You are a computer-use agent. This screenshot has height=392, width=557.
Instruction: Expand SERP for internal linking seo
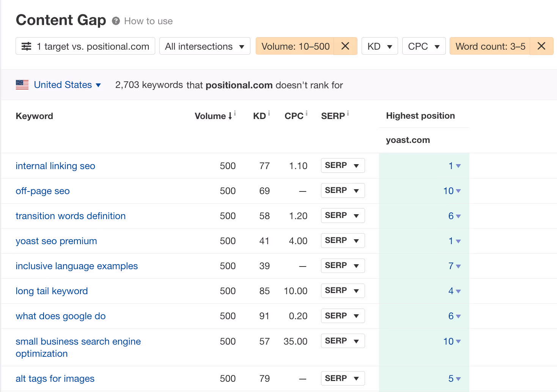[x=343, y=165]
